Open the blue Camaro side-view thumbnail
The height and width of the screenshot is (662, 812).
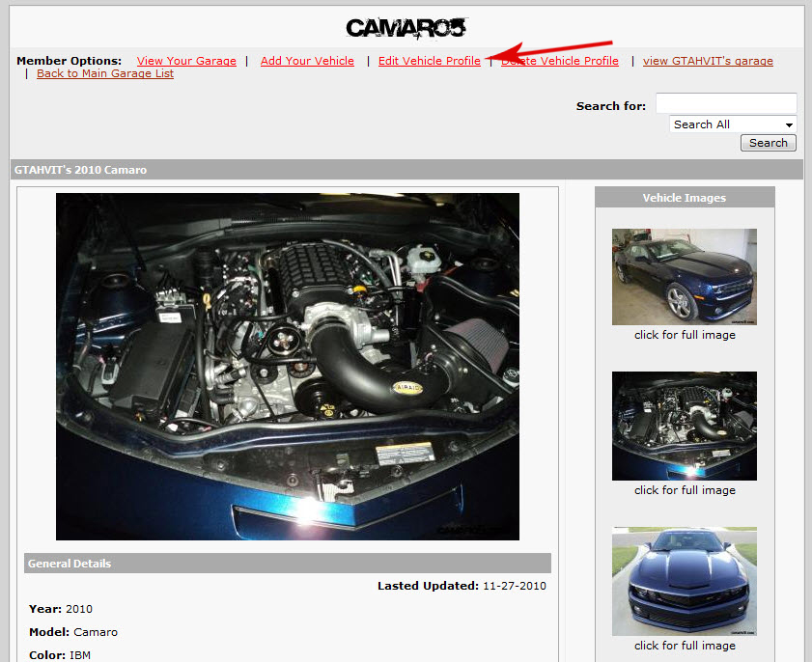coord(684,276)
